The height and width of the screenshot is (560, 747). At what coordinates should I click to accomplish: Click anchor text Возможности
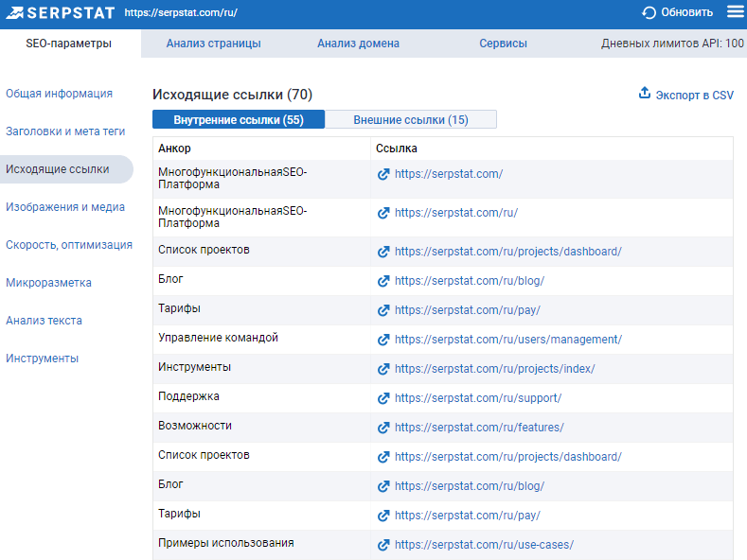[195, 426]
